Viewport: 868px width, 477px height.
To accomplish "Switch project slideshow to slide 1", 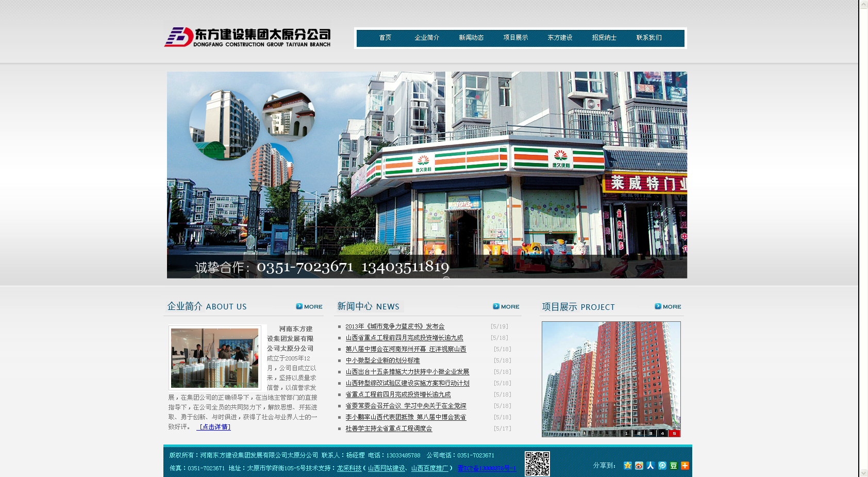I will [626, 433].
